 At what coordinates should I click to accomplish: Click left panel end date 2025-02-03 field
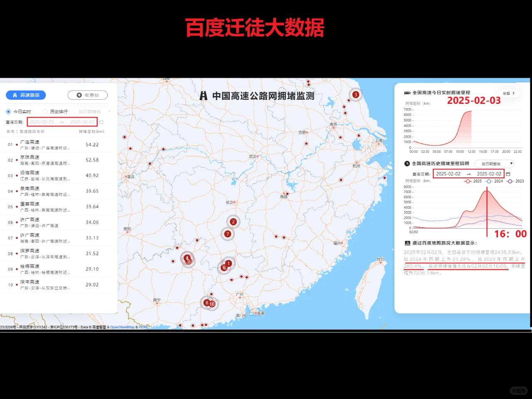click(82, 122)
